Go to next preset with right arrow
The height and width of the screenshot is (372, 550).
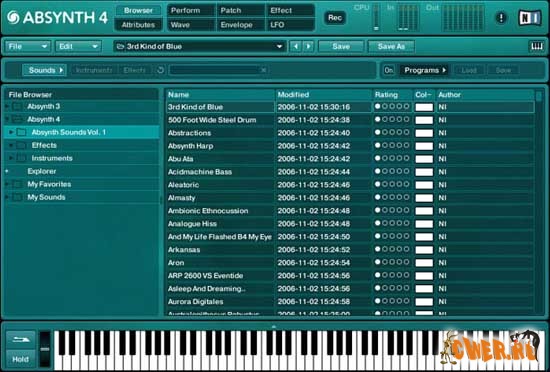click(x=308, y=46)
